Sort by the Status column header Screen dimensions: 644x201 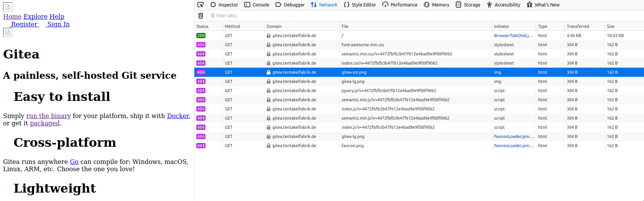209,26
